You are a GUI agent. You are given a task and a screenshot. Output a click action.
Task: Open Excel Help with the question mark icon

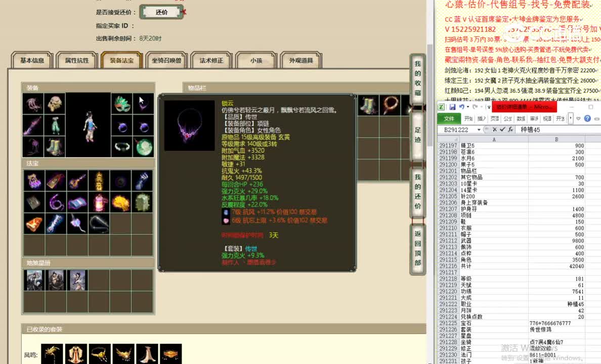click(588, 118)
